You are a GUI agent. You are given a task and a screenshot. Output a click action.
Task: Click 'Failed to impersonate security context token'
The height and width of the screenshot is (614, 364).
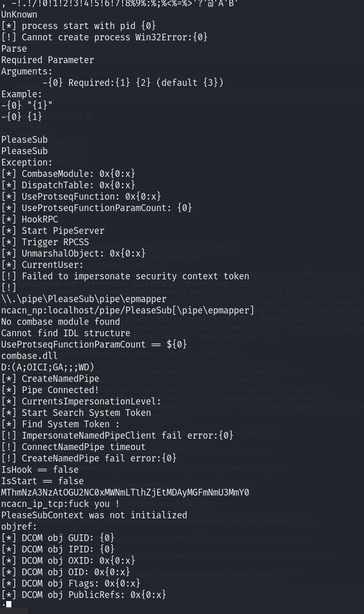(125, 276)
